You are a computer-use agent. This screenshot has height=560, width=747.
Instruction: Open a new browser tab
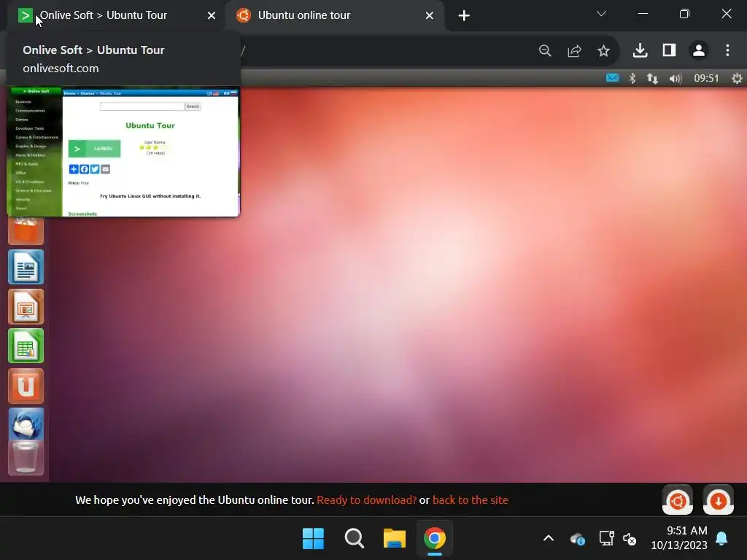(x=464, y=16)
